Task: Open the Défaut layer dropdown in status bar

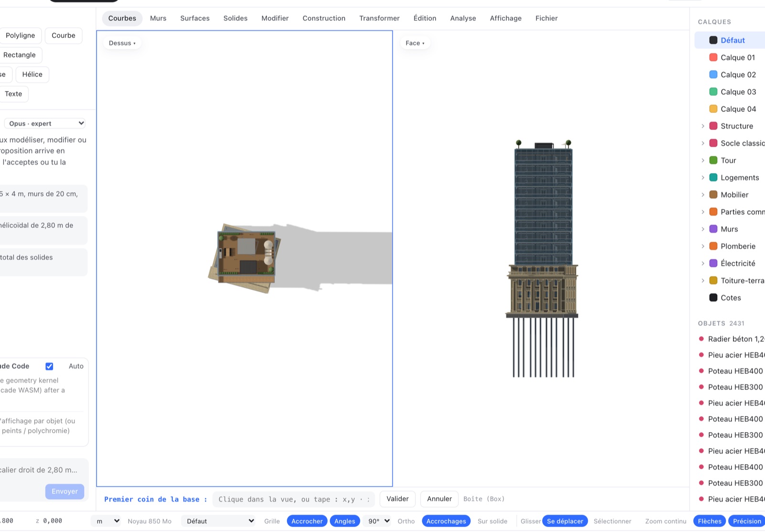Action: 219,521
